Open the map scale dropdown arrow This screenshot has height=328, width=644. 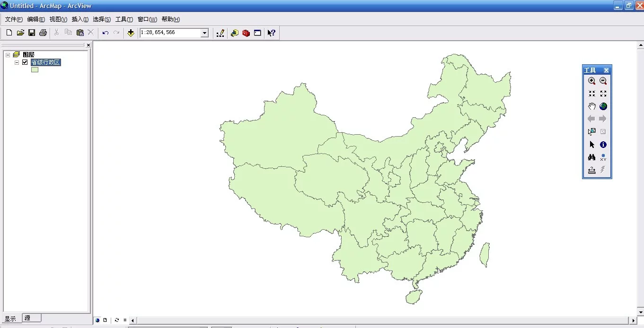205,33
